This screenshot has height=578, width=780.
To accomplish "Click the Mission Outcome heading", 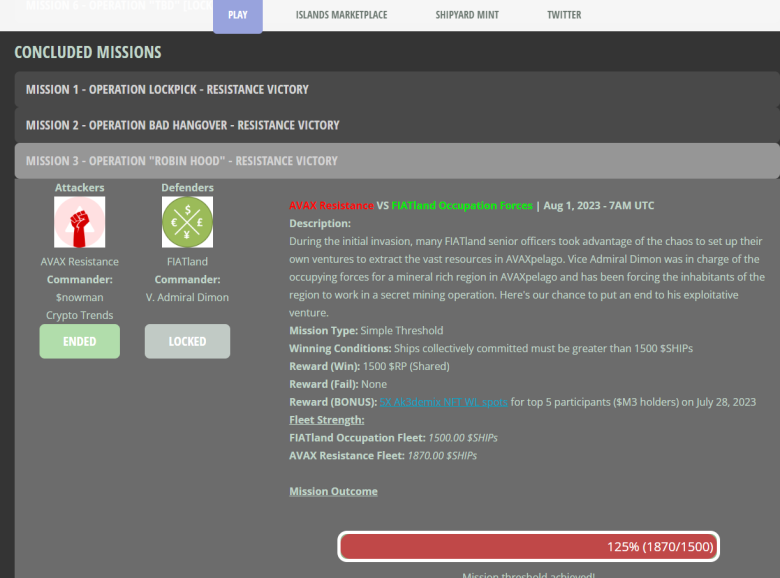I will [333, 491].
